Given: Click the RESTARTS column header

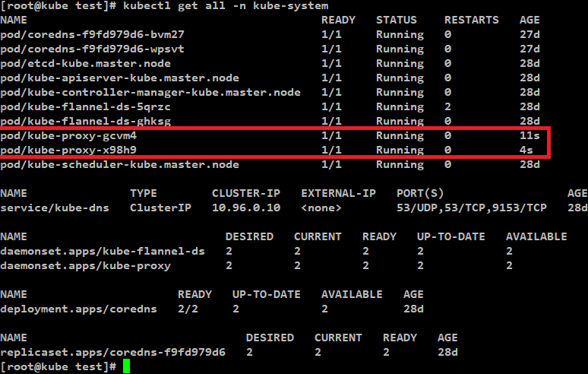Looking at the screenshot, I should [472, 21].
